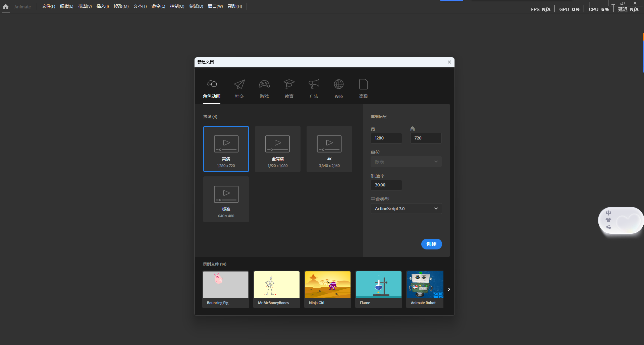The height and width of the screenshot is (345, 644).
Task: Open the 窗口(W) menu
Action: pos(215,6)
